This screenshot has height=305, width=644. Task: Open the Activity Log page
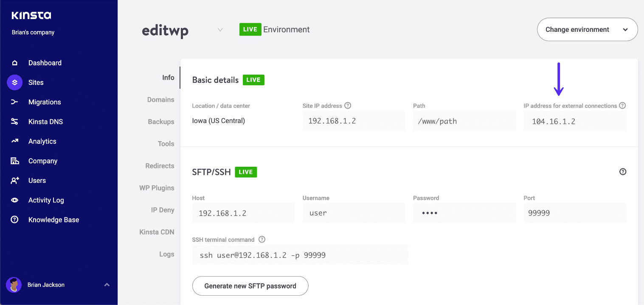[46, 200]
